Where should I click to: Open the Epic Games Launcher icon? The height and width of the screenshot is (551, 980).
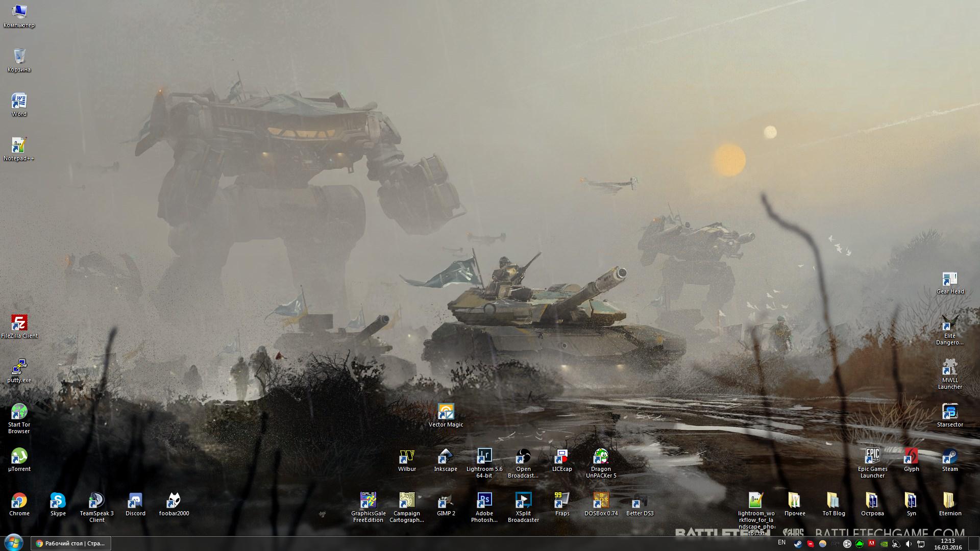(x=872, y=457)
